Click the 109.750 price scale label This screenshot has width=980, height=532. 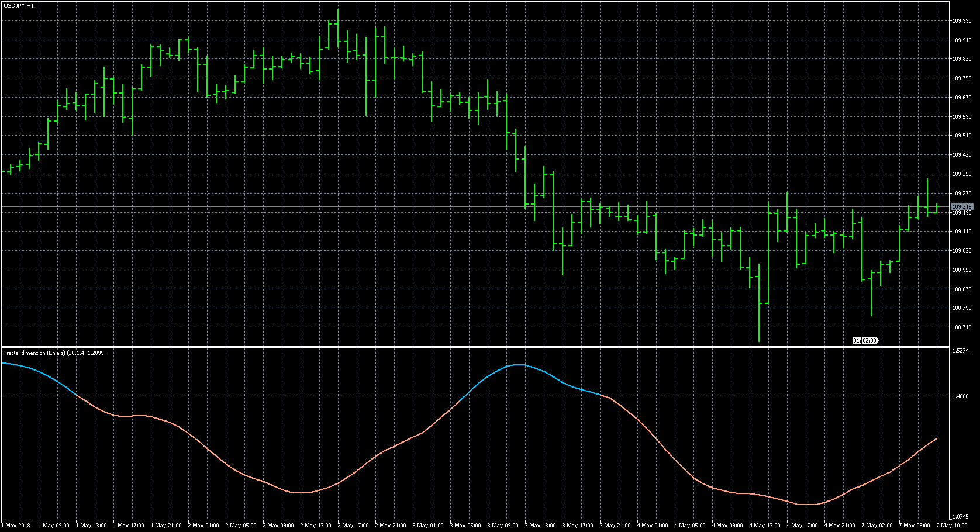tap(962, 78)
